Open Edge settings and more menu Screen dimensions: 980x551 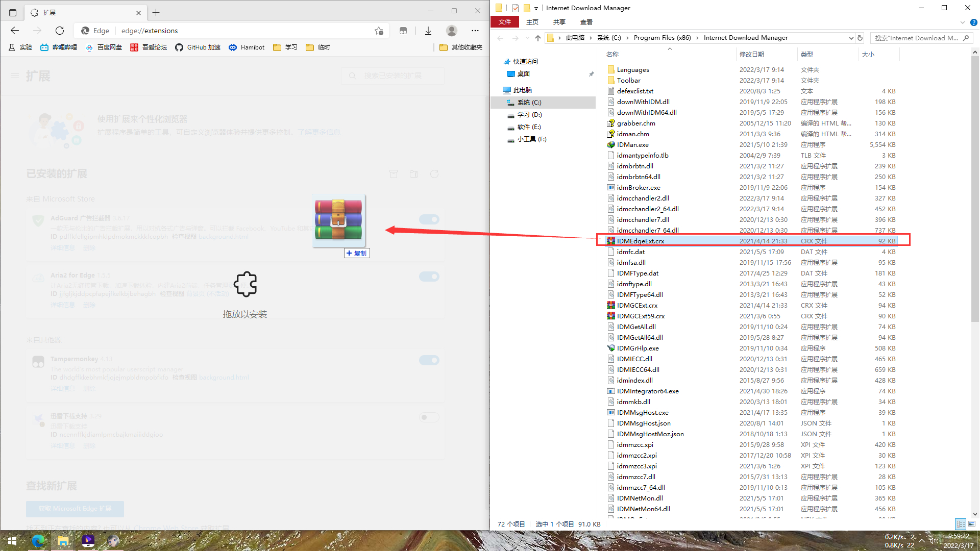click(x=475, y=31)
